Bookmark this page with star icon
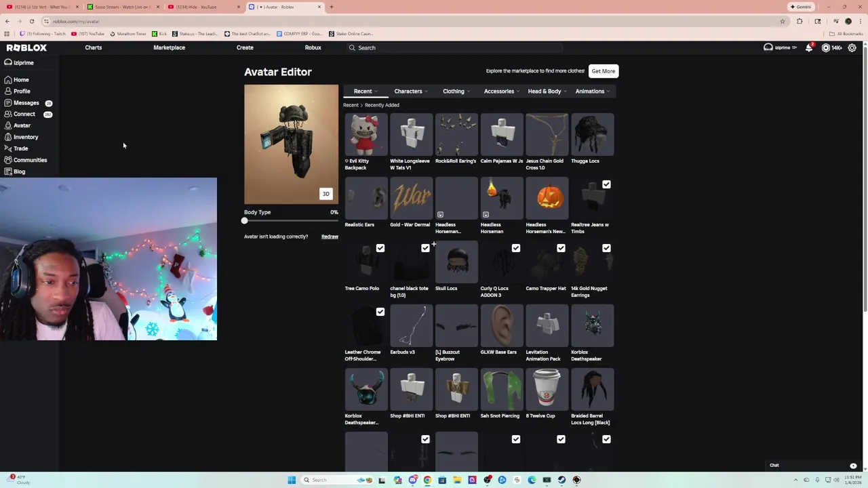868x488 pixels. pos(783,21)
